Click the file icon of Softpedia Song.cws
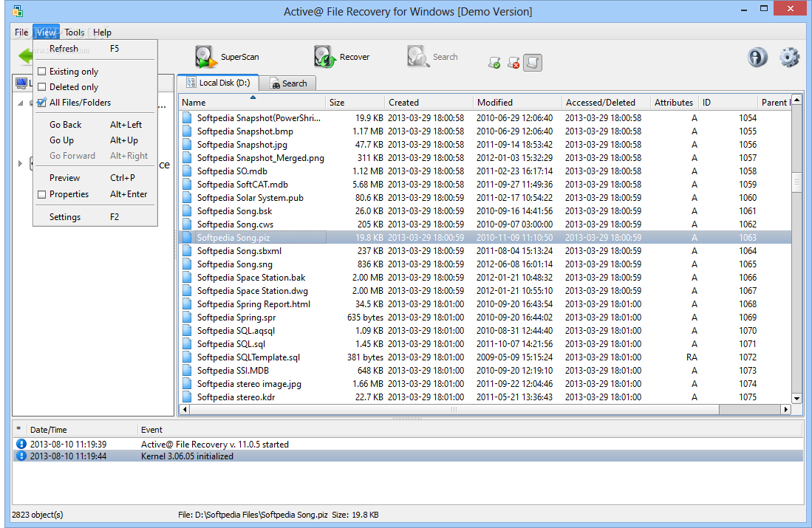Image resolution: width=812 pixels, height=528 pixels. [x=187, y=224]
